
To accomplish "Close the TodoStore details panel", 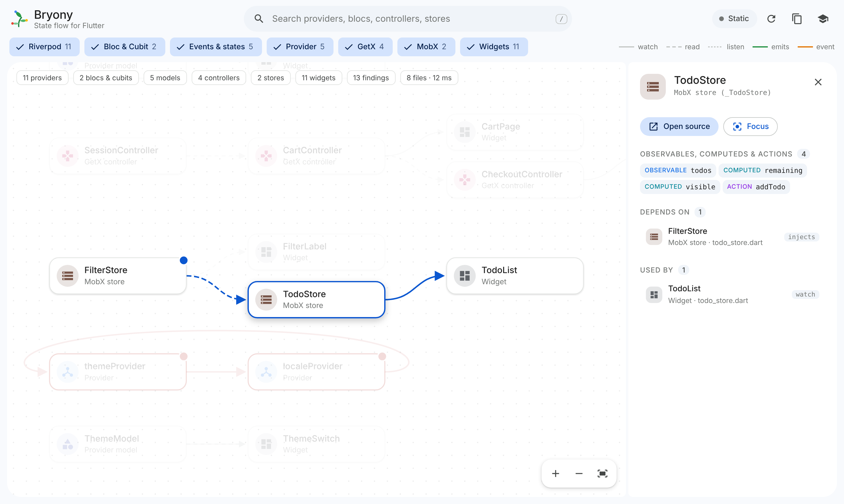I will [x=818, y=82].
